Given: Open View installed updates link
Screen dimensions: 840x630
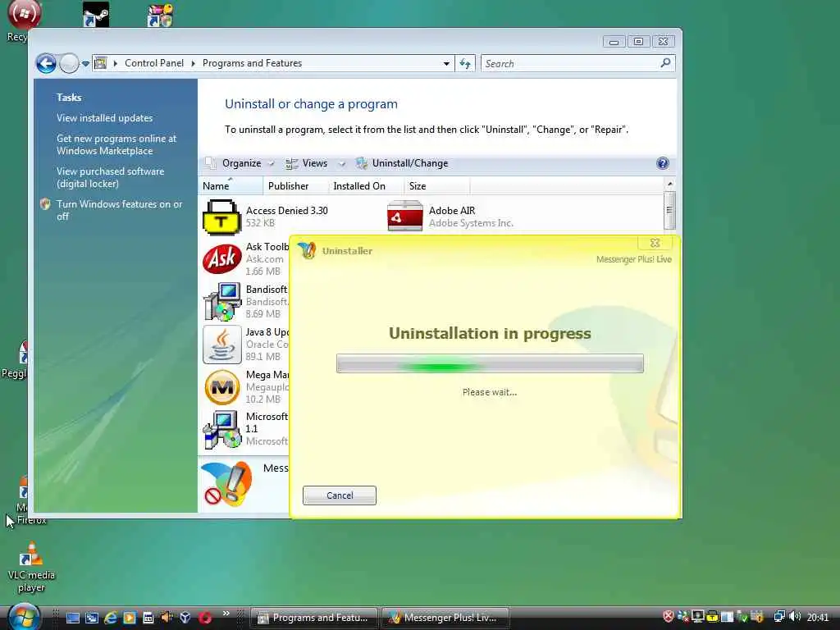Looking at the screenshot, I should point(104,118).
